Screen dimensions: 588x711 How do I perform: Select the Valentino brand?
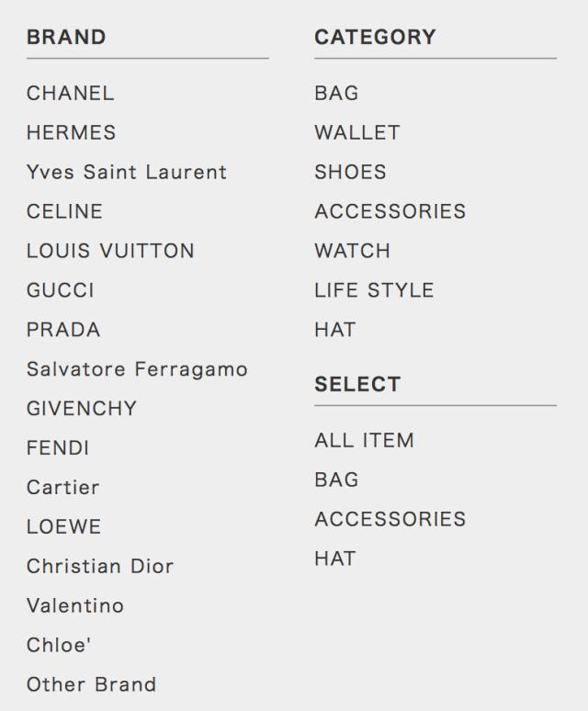coord(75,605)
